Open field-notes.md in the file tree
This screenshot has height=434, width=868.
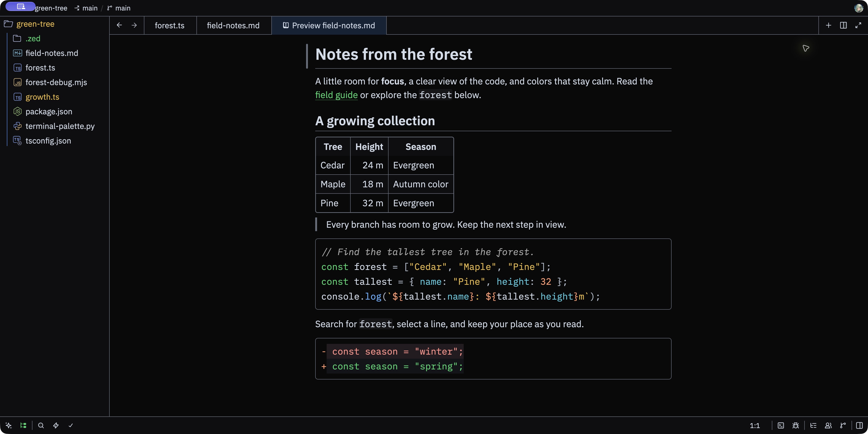(x=52, y=53)
